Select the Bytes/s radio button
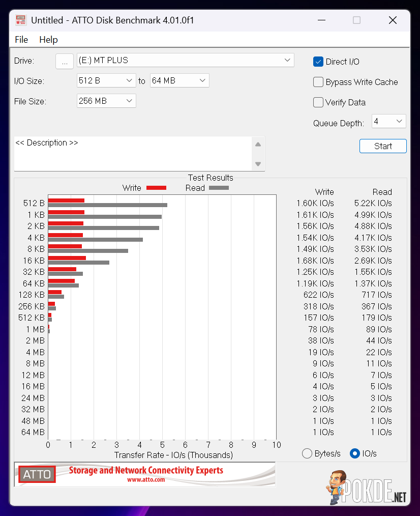The width and height of the screenshot is (420, 516). point(307,453)
